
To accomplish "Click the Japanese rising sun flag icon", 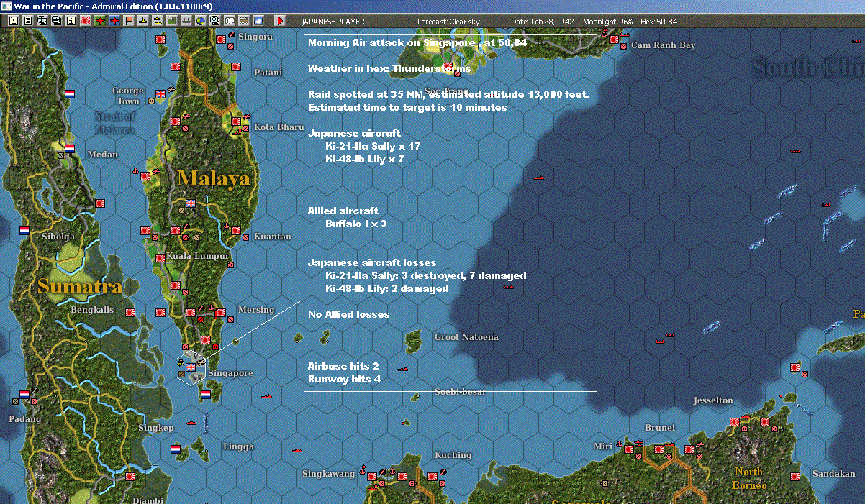I will click(86, 21).
